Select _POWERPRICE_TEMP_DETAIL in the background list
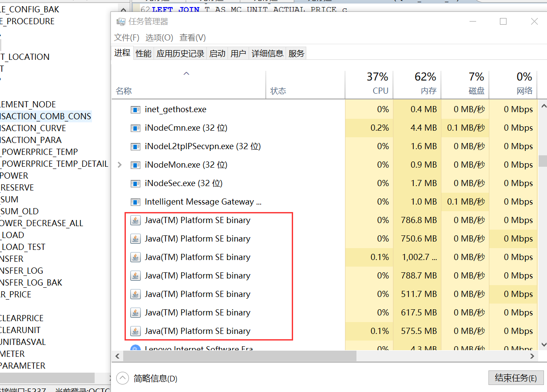The height and width of the screenshot is (392, 547). click(x=54, y=164)
